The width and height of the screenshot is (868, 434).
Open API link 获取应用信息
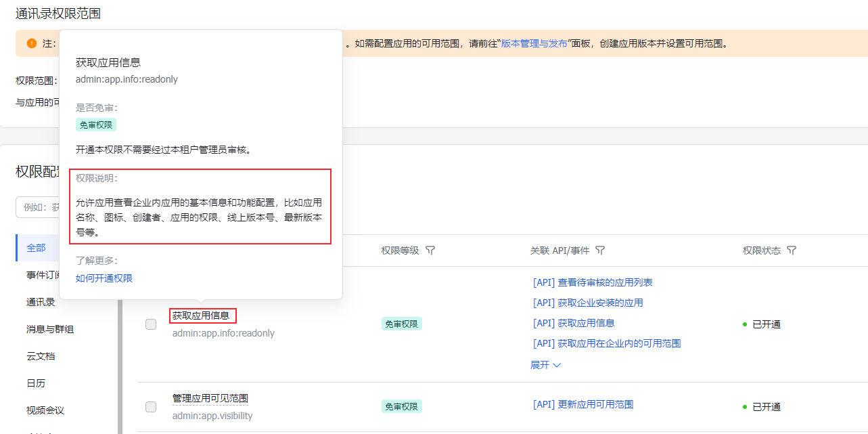(x=574, y=323)
